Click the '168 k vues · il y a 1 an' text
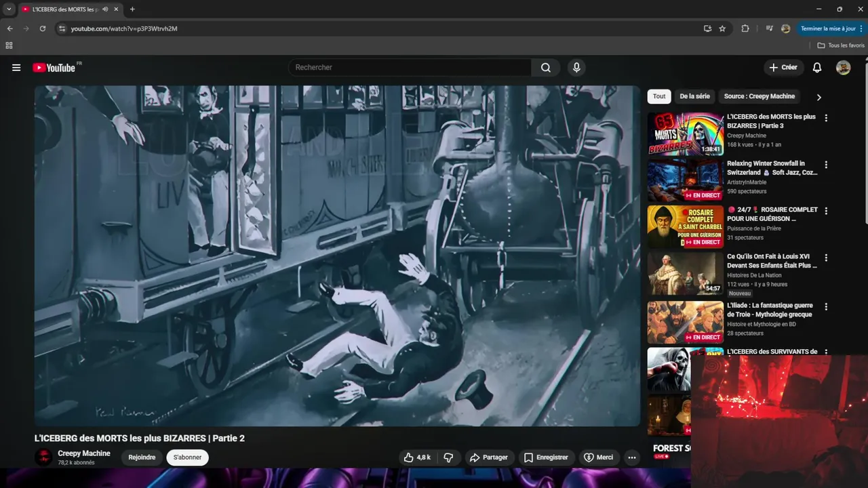Image resolution: width=868 pixels, height=488 pixels. [x=754, y=145]
